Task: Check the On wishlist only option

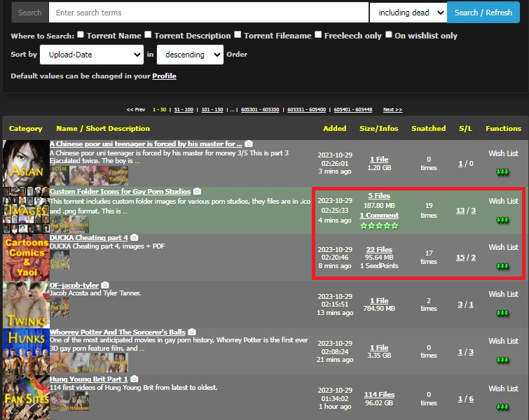Action: (389, 34)
